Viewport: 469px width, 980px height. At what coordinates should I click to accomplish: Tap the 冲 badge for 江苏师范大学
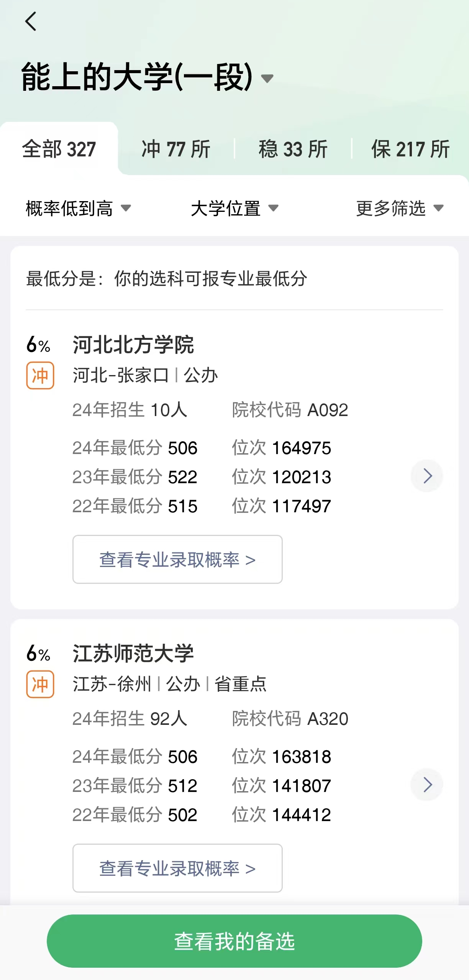tap(40, 684)
